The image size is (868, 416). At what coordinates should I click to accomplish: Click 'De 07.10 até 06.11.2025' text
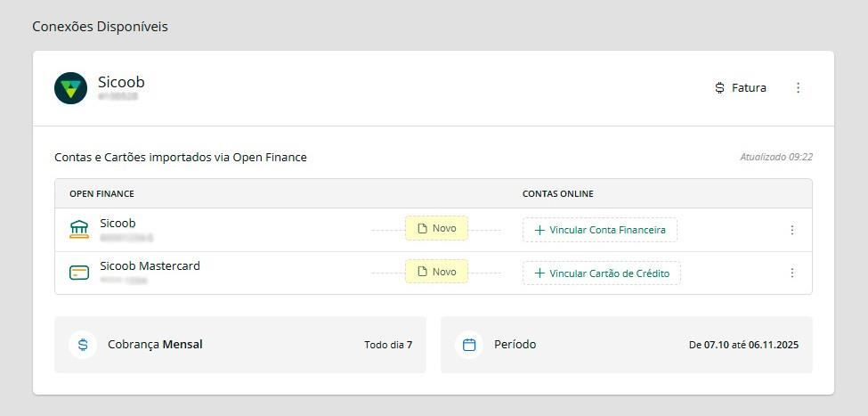pos(743,345)
